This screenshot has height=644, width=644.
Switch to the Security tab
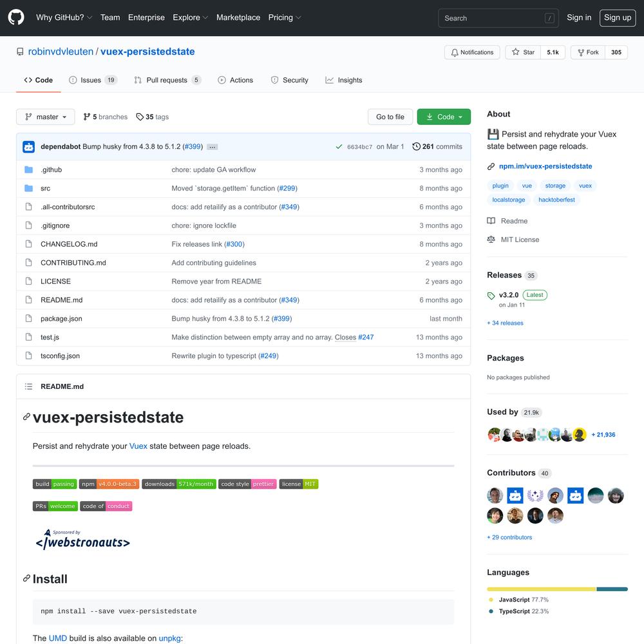point(289,80)
